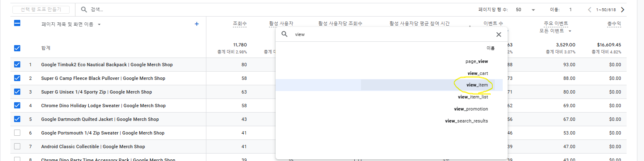This screenshot has width=644, height=161.
Task: Sort by the 활성 사용자 column header
Action: point(281,24)
